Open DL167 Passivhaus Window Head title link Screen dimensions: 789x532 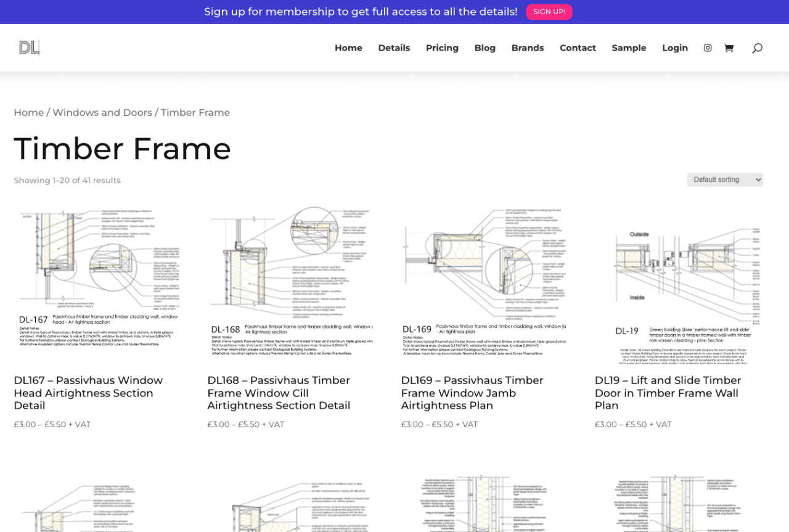click(x=88, y=393)
